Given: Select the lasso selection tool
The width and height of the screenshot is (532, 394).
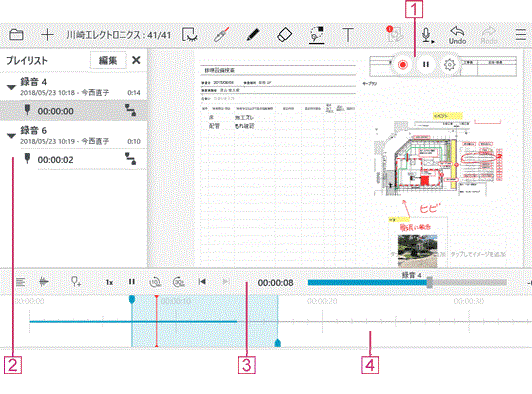Looking at the screenshot, I should 189,34.
